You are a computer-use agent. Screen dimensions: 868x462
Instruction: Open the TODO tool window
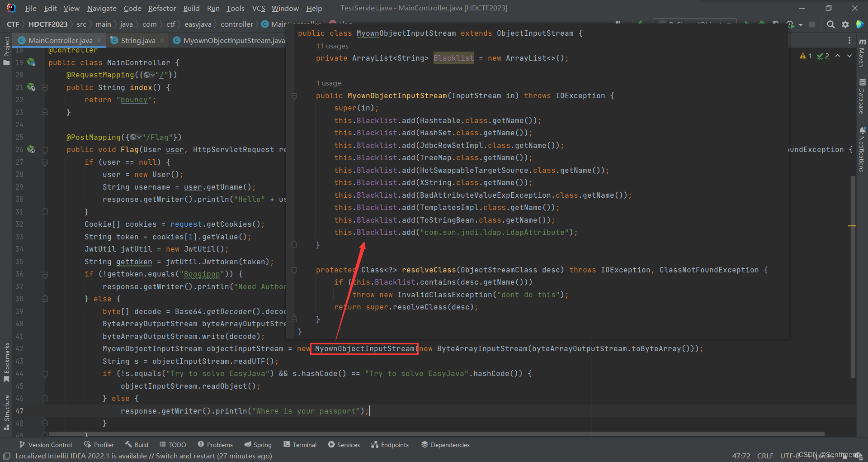172,445
